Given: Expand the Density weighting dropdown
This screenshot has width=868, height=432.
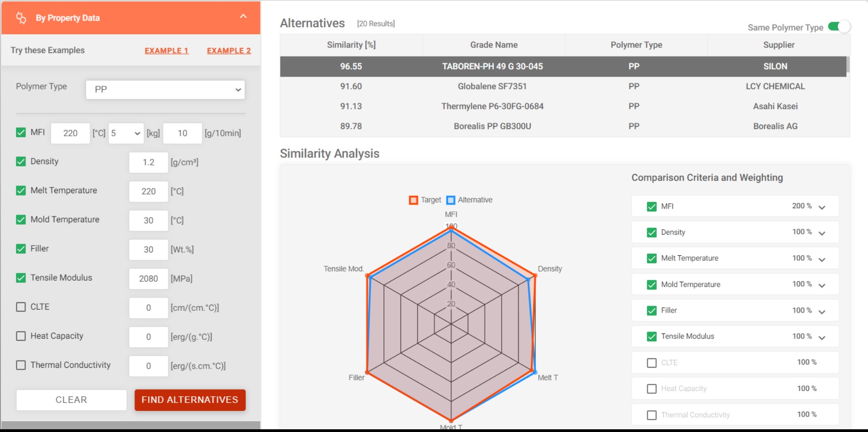Looking at the screenshot, I should click(x=822, y=232).
